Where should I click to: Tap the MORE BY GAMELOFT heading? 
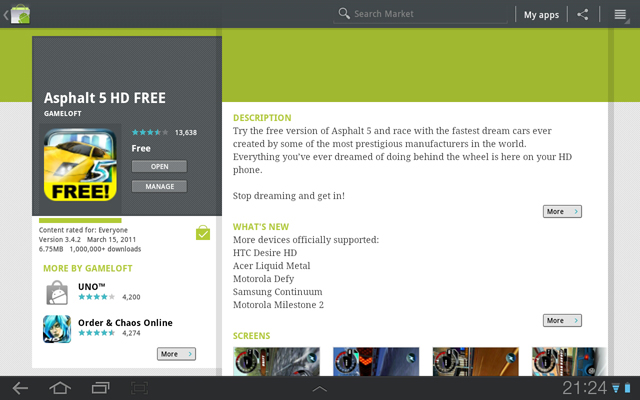(88, 269)
